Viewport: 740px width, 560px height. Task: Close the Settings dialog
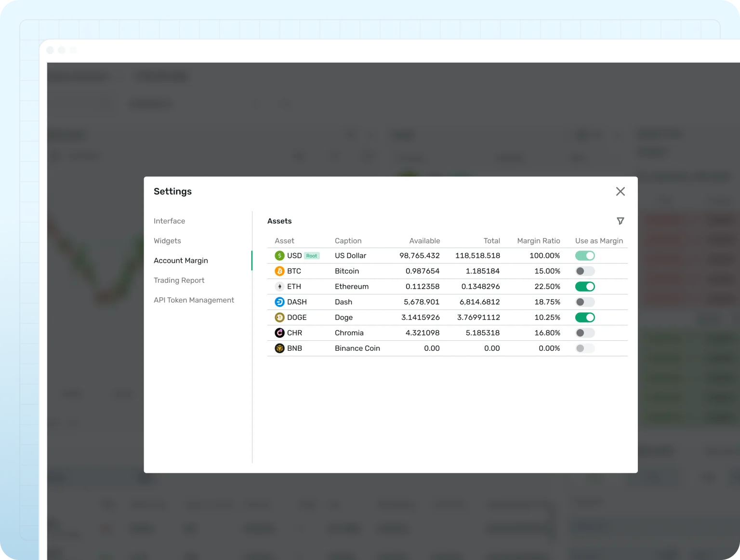pos(621,191)
